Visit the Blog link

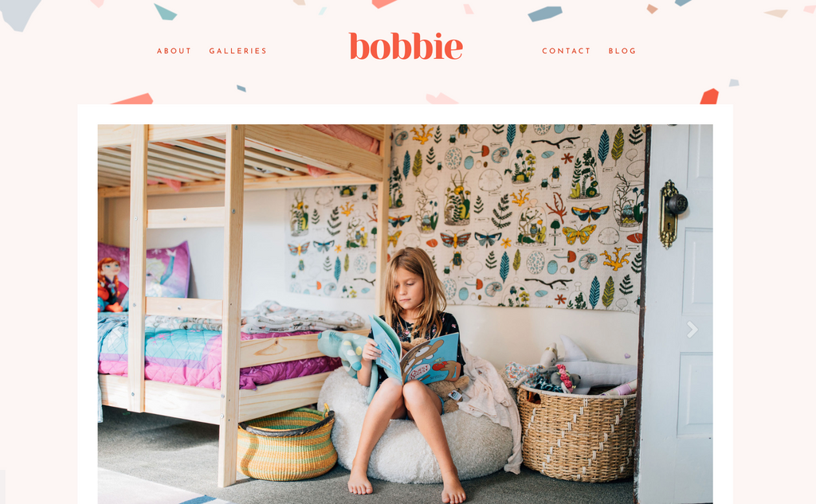[x=622, y=51]
